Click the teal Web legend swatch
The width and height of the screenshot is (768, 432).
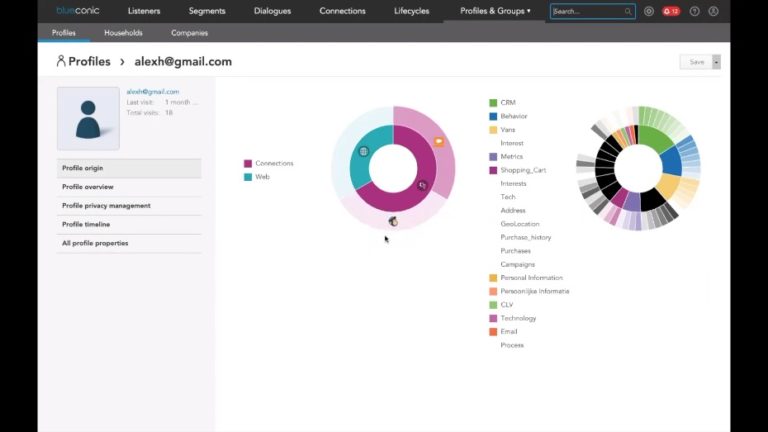coord(248,177)
